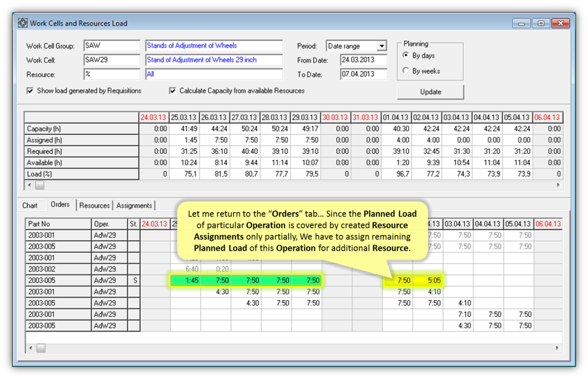
Task: Click the 01.04.13 column header in load table
Action: [x=396, y=117]
